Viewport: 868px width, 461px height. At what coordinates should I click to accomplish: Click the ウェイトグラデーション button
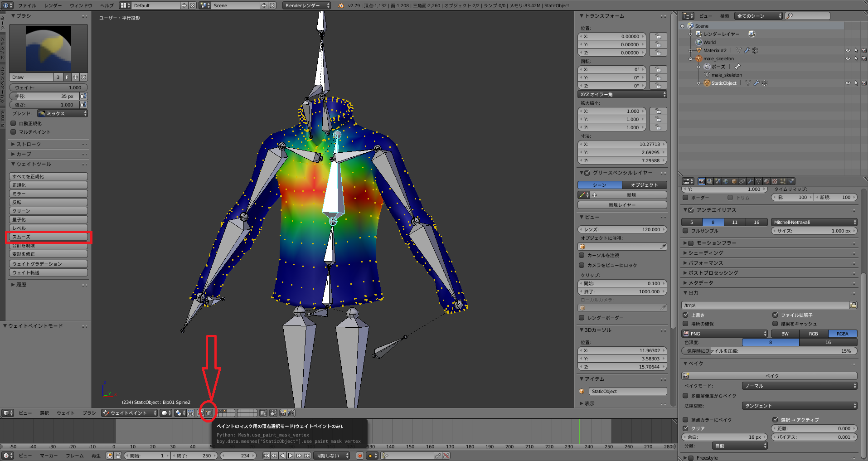coord(48,264)
